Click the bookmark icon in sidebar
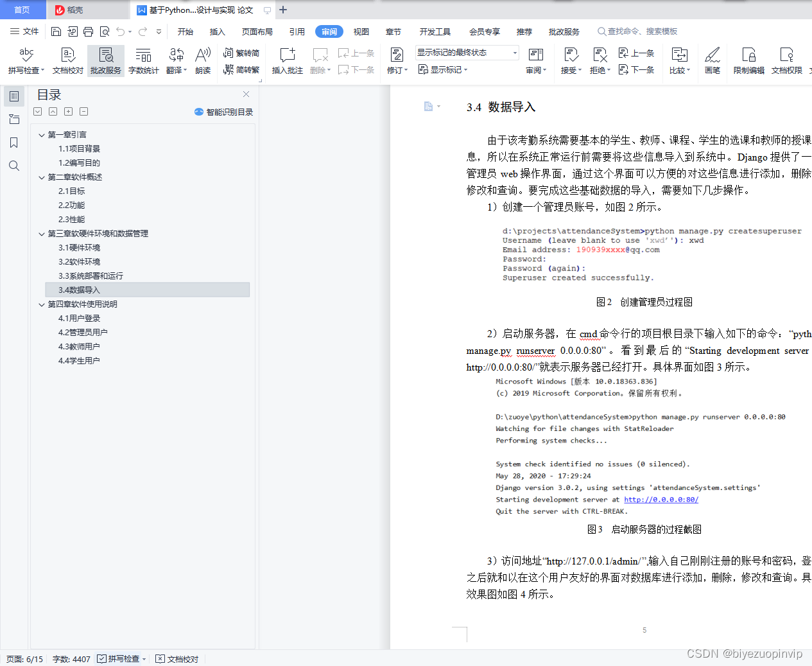The image size is (812, 666). pos(14,143)
